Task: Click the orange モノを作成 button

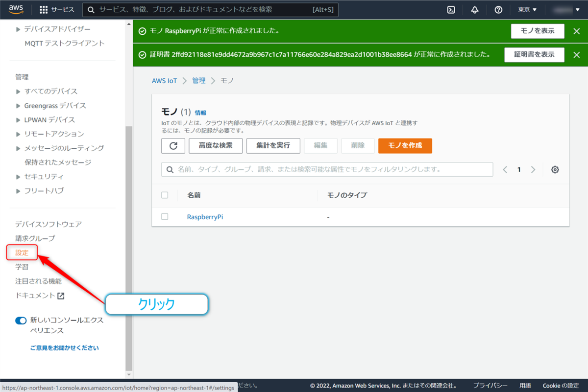Action: click(x=405, y=146)
